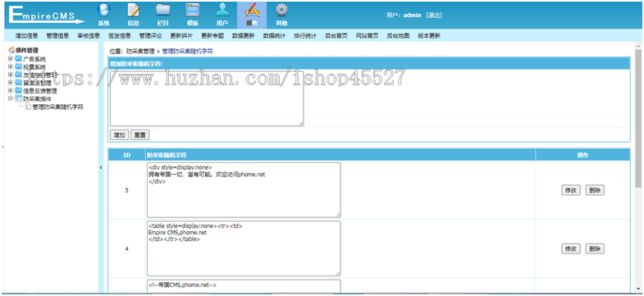Click the 防采集随机字符 column header

(340, 155)
